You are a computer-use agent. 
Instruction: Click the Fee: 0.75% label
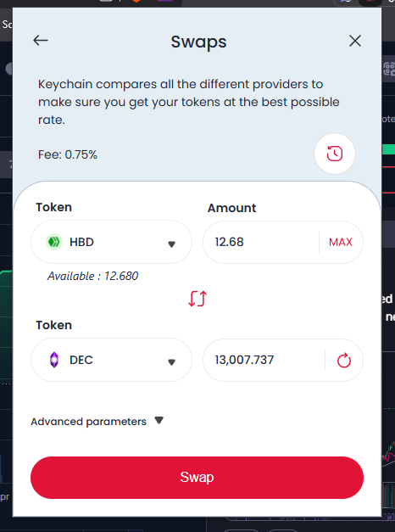(68, 154)
